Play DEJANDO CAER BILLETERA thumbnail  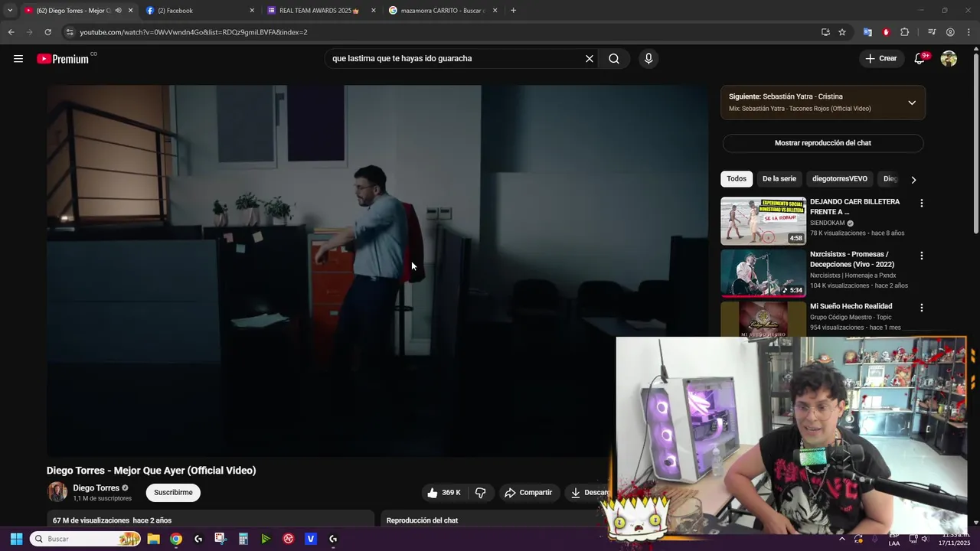click(763, 220)
